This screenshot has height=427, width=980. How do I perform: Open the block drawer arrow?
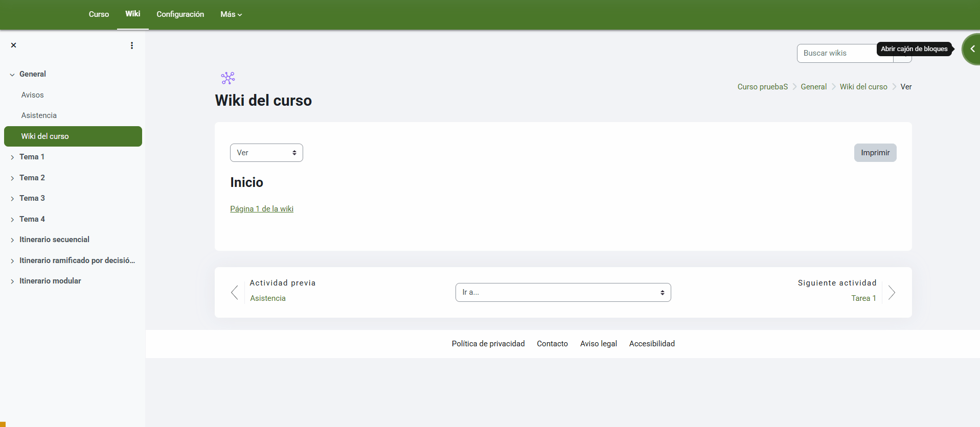tap(972, 49)
